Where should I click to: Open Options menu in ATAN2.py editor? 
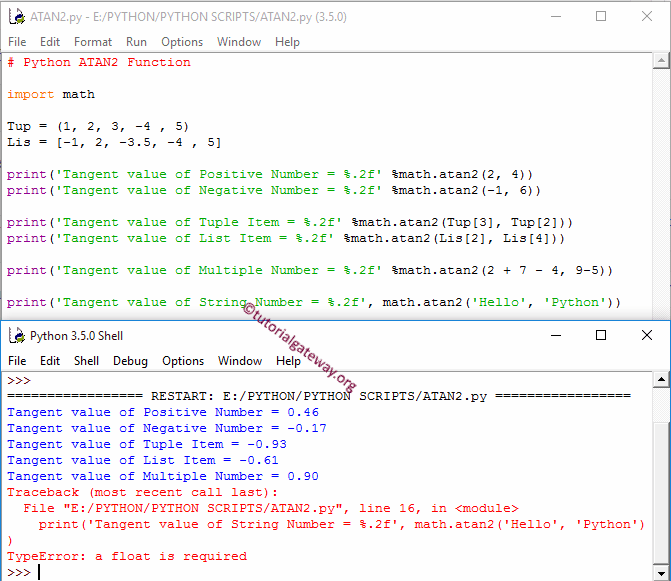pos(182,42)
